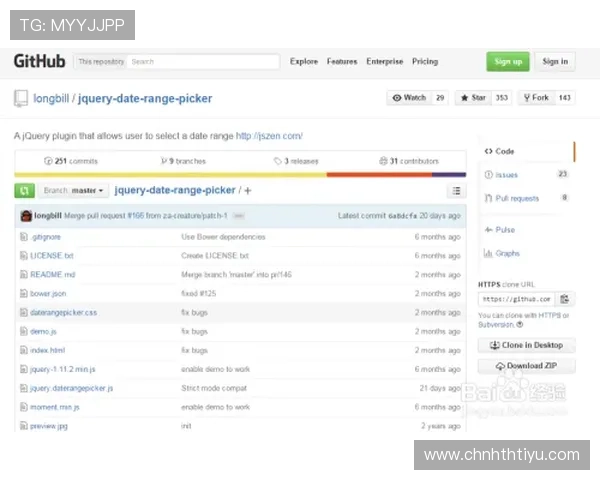Open Code section in the sidebar
Screen dimensions: 600x480
click(500, 151)
